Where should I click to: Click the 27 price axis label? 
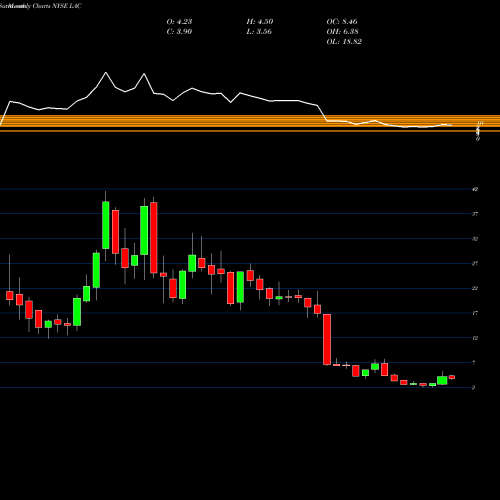(x=475, y=264)
